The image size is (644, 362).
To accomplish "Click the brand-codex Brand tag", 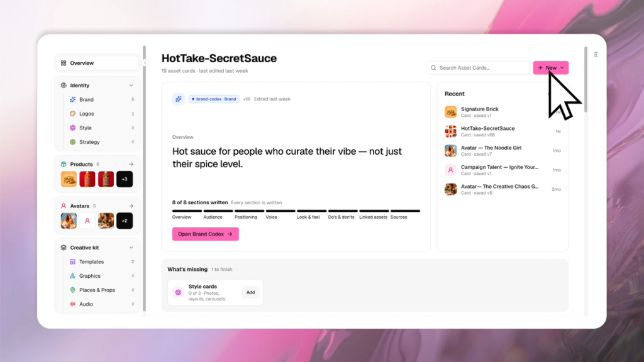I will (214, 99).
